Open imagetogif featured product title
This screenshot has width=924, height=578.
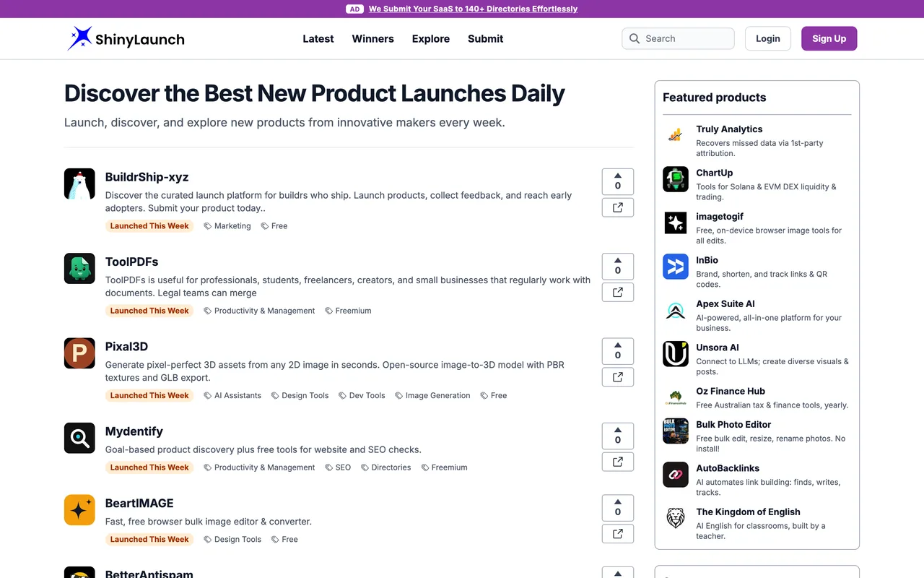(x=720, y=217)
